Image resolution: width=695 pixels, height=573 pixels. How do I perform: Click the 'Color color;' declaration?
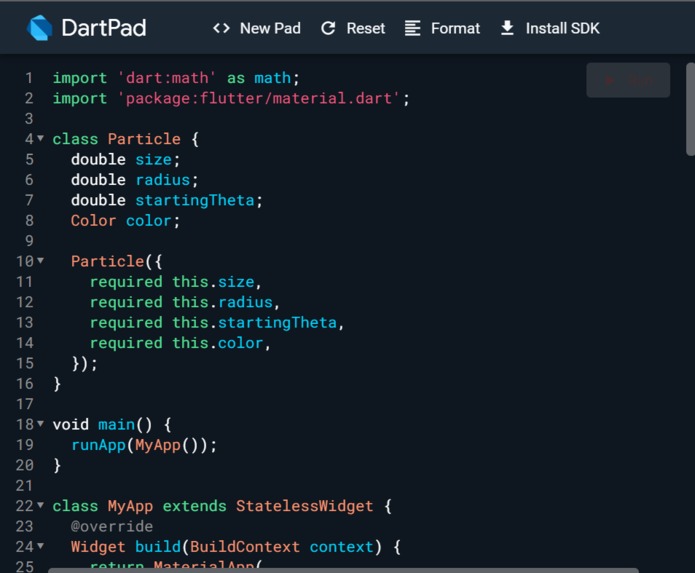pyautogui.click(x=125, y=221)
